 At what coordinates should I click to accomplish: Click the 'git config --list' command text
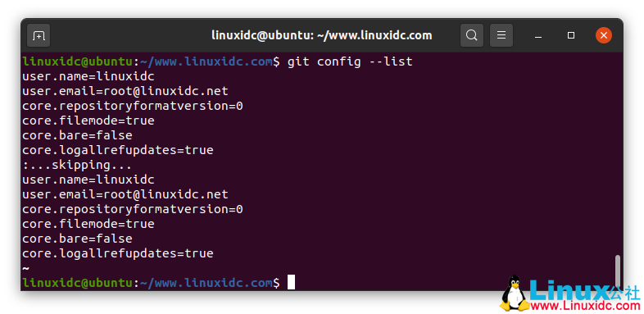350,62
